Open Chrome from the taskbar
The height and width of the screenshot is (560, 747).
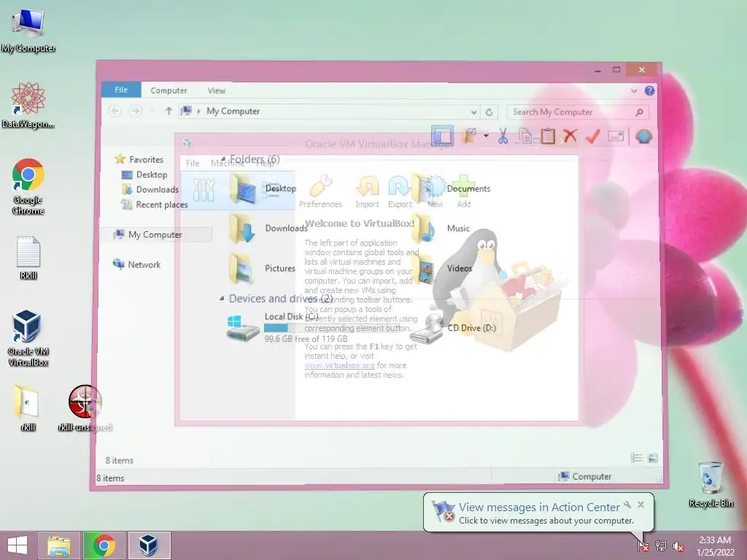click(x=104, y=545)
